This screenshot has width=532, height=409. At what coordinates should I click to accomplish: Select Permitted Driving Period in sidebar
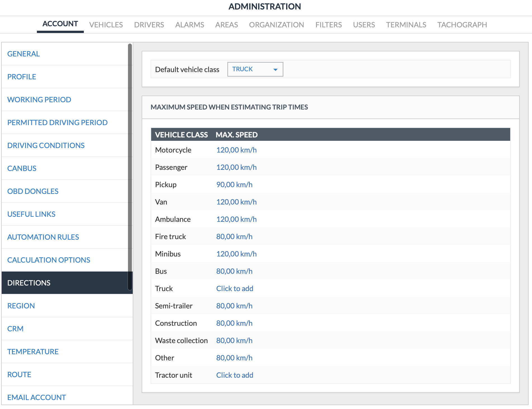click(x=57, y=123)
